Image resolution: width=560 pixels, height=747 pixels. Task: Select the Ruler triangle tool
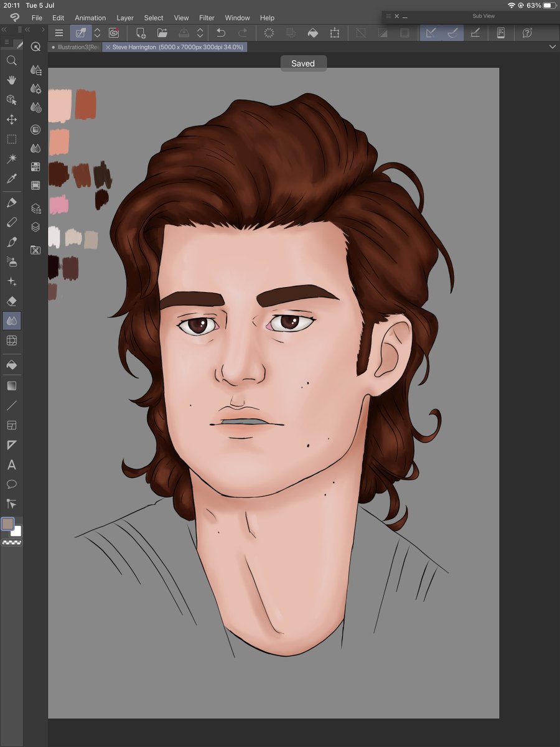click(11, 445)
